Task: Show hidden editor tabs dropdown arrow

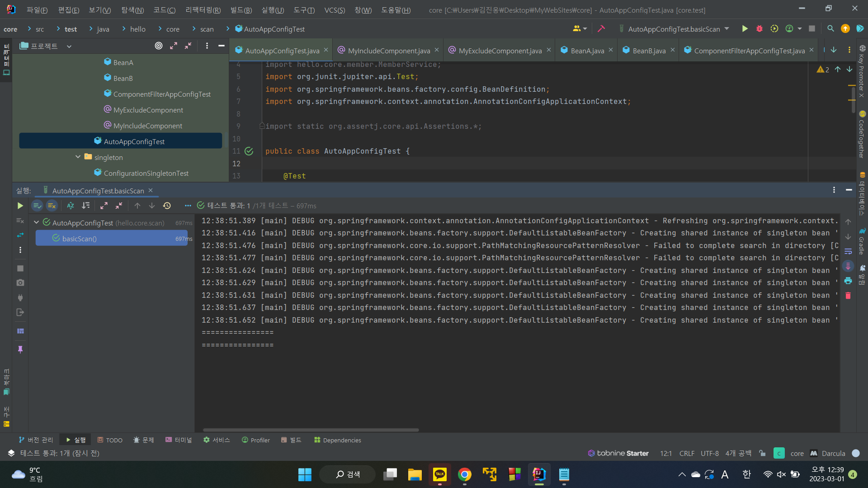Action: [x=834, y=50]
